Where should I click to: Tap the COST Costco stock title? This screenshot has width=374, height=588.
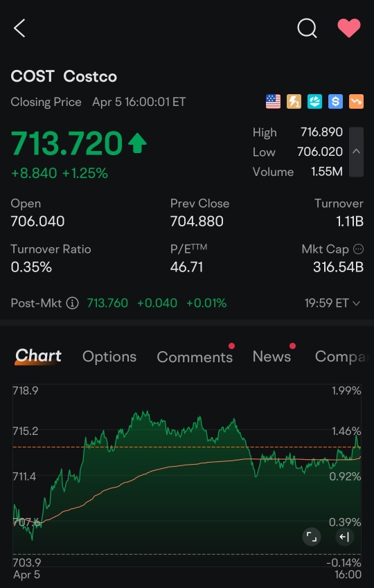click(64, 76)
